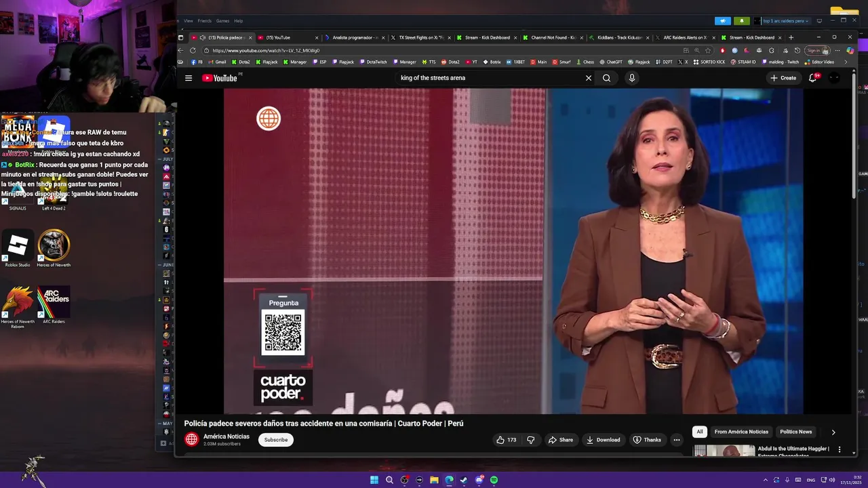The width and height of the screenshot is (868, 488).
Task: Open the ChatGPT bookmark
Action: click(610, 62)
